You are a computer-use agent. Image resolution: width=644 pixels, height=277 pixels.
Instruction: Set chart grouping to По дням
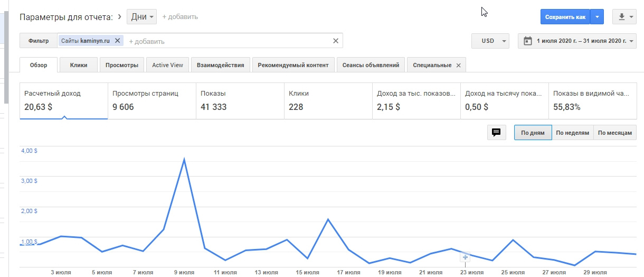tap(533, 133)
